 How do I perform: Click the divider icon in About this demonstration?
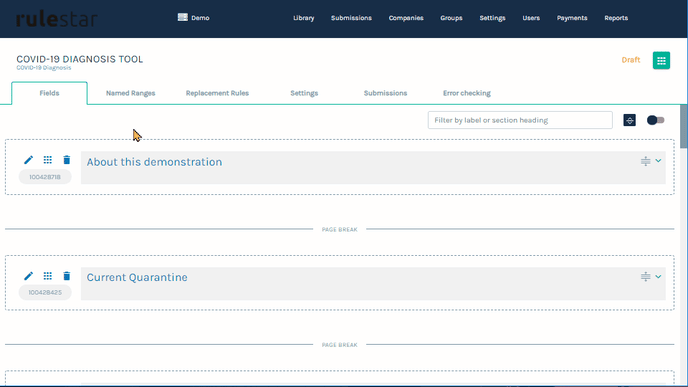645,161
